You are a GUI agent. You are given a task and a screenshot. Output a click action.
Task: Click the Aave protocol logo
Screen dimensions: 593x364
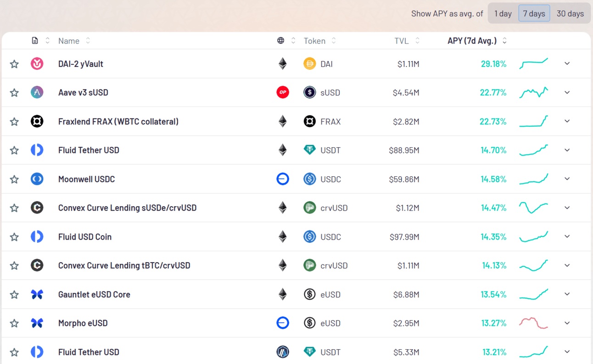click(37, 93)
